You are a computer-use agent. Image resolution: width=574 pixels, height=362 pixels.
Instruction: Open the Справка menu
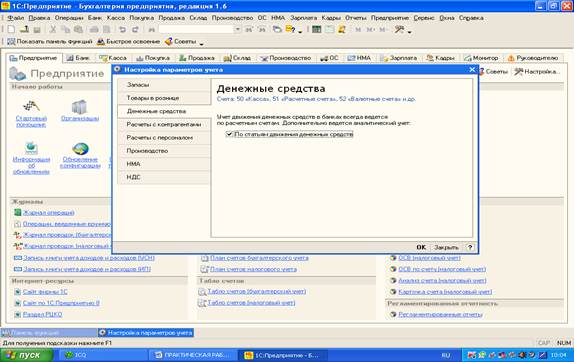(471, 18)
